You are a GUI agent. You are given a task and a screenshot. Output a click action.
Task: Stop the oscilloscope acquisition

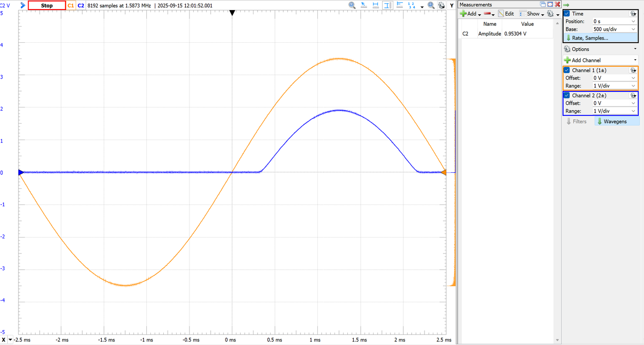point(47,6)
